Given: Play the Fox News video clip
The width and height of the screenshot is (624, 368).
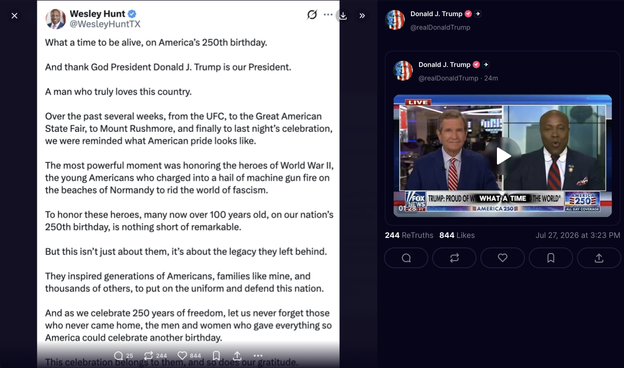Looking at the screenshot, I should tap(503, 156).
